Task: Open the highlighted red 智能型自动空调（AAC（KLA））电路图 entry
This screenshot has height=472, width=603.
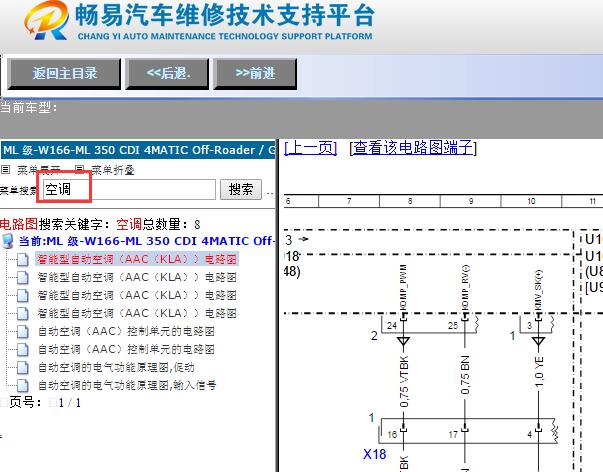Action: [x=137, y=259]
